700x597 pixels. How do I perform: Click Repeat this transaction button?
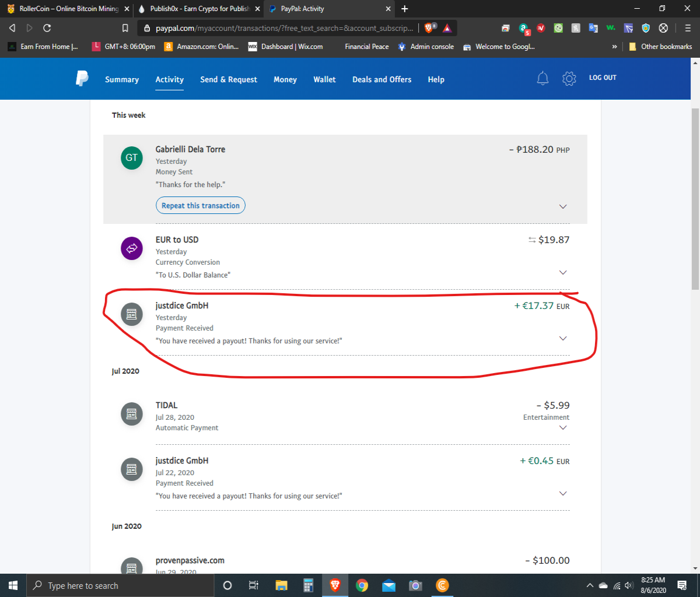(201, 205)
